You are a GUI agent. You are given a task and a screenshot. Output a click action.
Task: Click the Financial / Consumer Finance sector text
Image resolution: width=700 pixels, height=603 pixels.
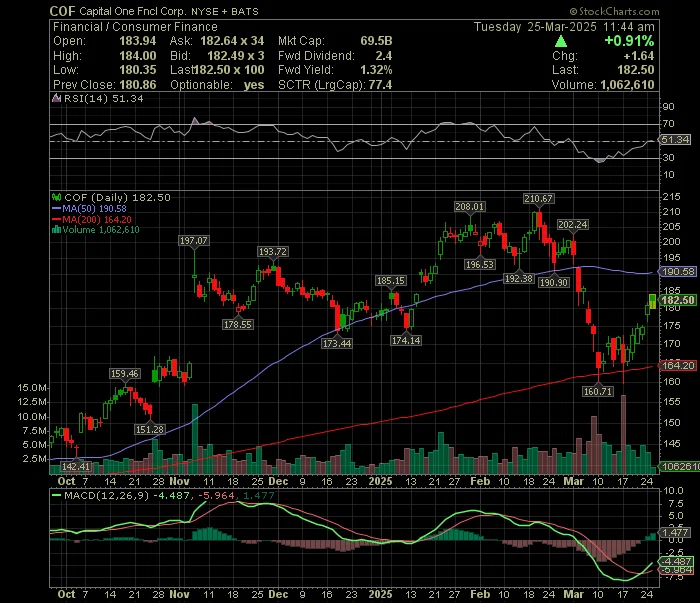point(135,27)
